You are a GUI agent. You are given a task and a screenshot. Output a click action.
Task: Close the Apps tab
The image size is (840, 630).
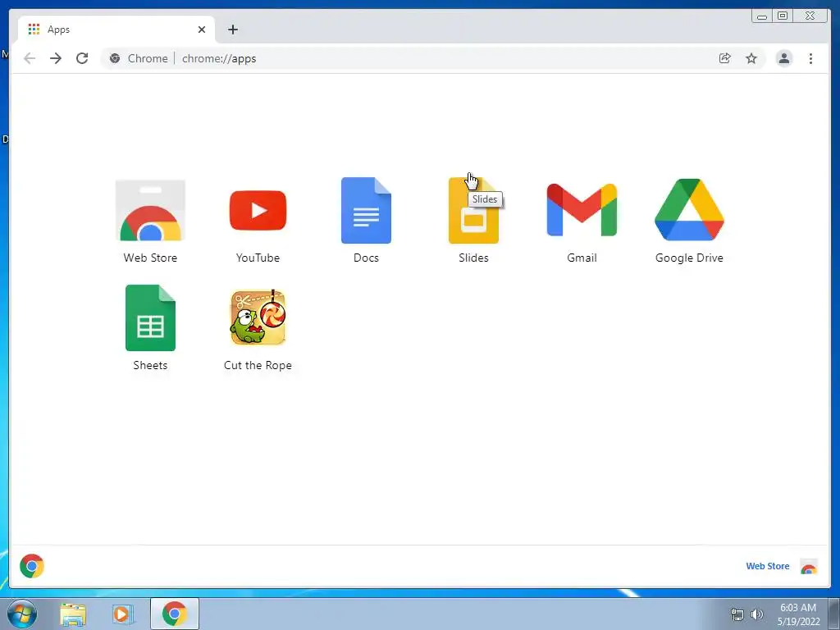pyautogui.click(x=202, y=30)
